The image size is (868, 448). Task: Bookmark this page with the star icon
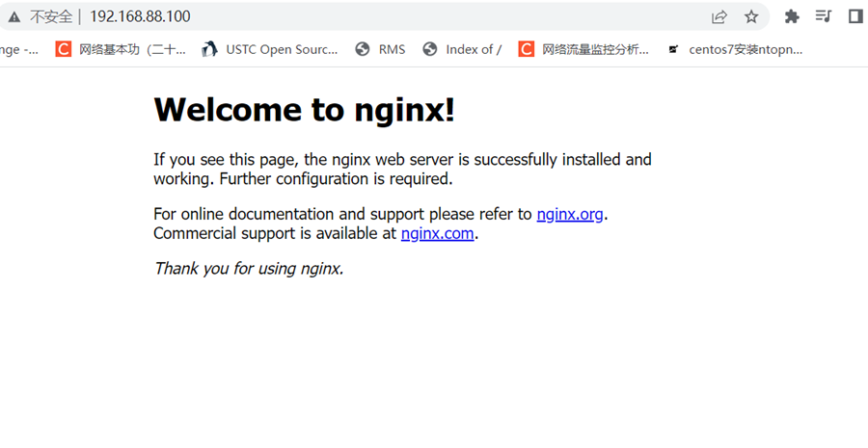[751, 16]
